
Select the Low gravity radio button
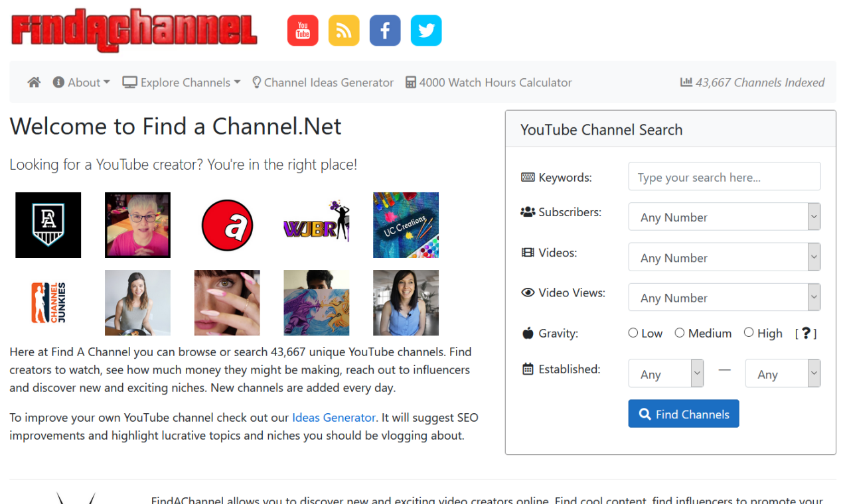click(x=633, y=332)
